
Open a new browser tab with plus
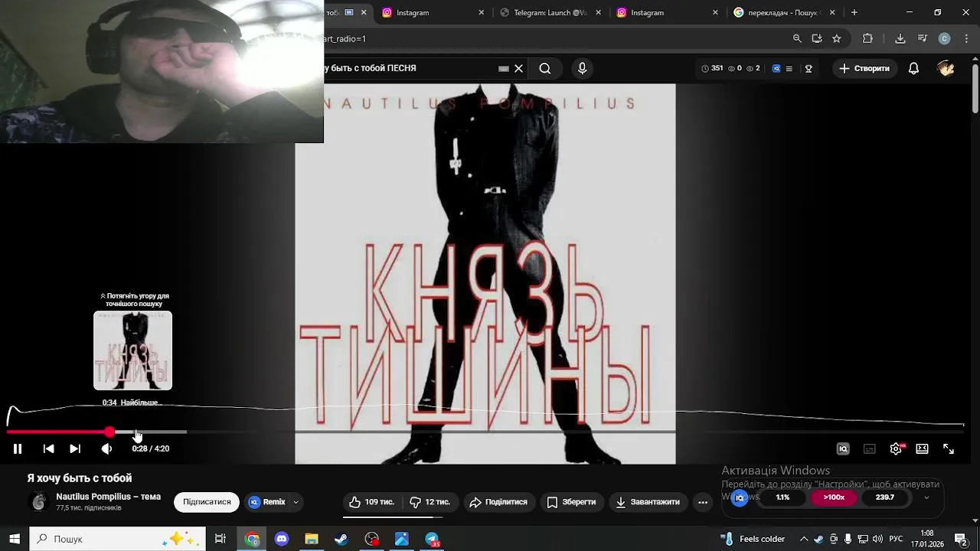tap(854, 12)
